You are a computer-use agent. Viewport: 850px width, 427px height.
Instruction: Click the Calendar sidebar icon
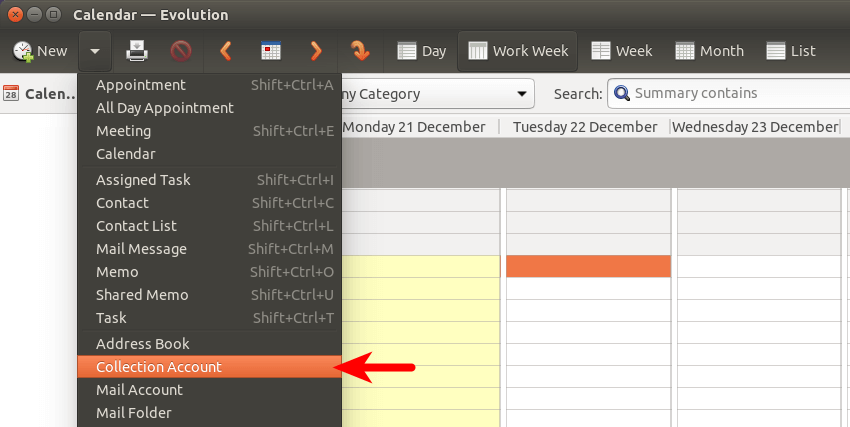[x=12, y=94]
